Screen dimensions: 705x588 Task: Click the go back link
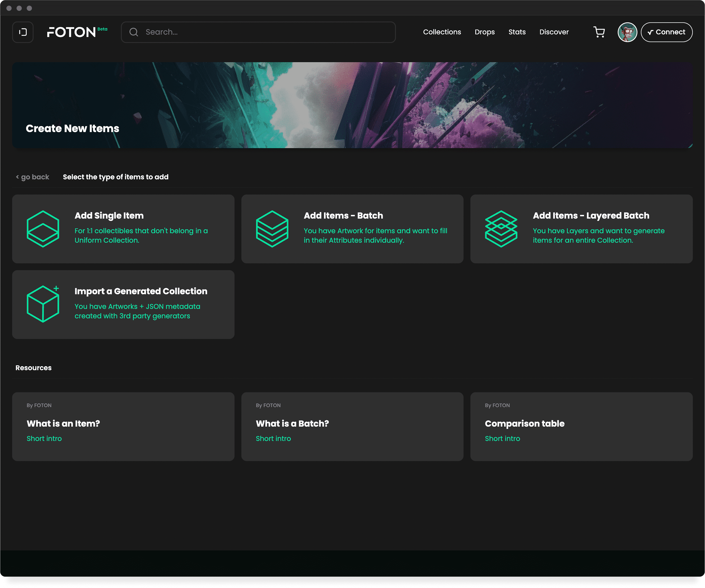pos(33,177)
